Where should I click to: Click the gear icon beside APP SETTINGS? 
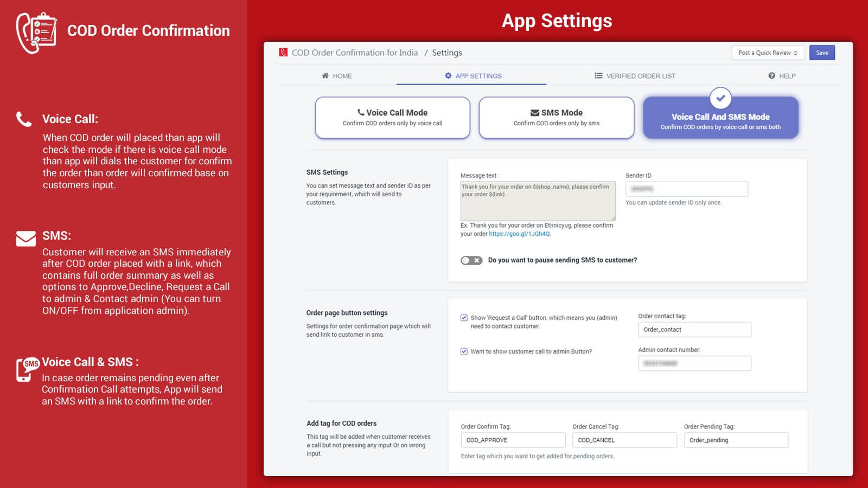coord(447,76)
